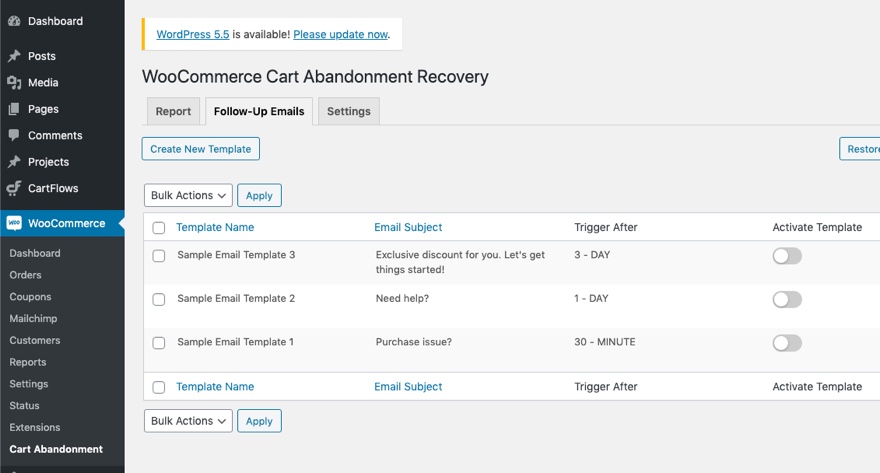Click the Projects pin icon

tap(14, 162)
